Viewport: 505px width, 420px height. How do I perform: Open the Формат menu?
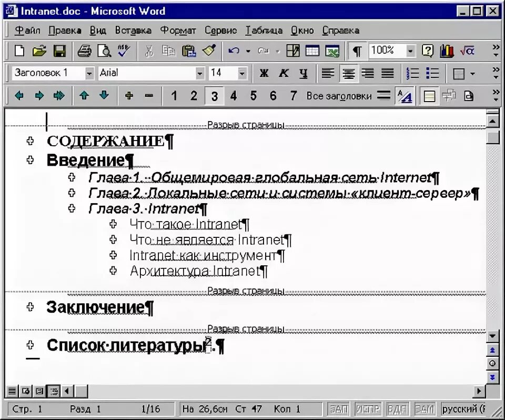178,31
